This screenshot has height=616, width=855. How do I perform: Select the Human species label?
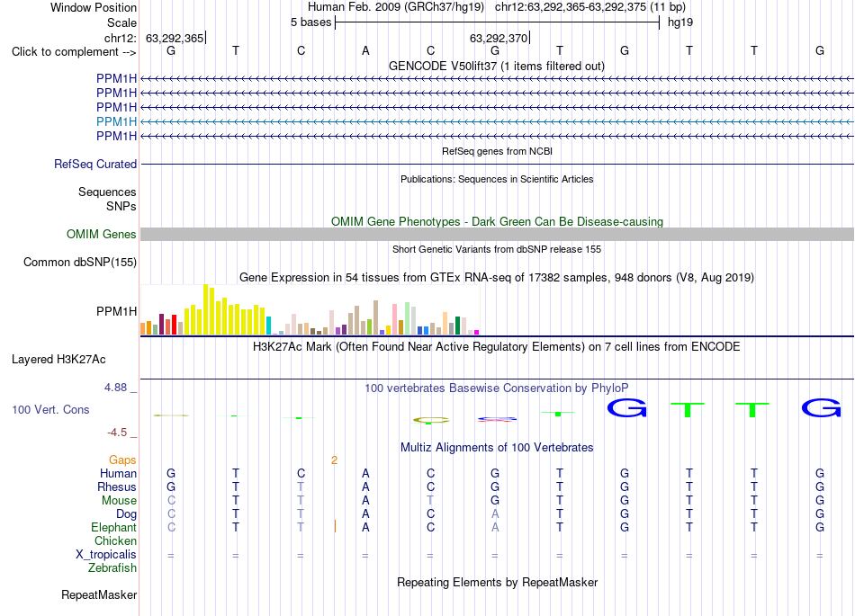[118, 473]
